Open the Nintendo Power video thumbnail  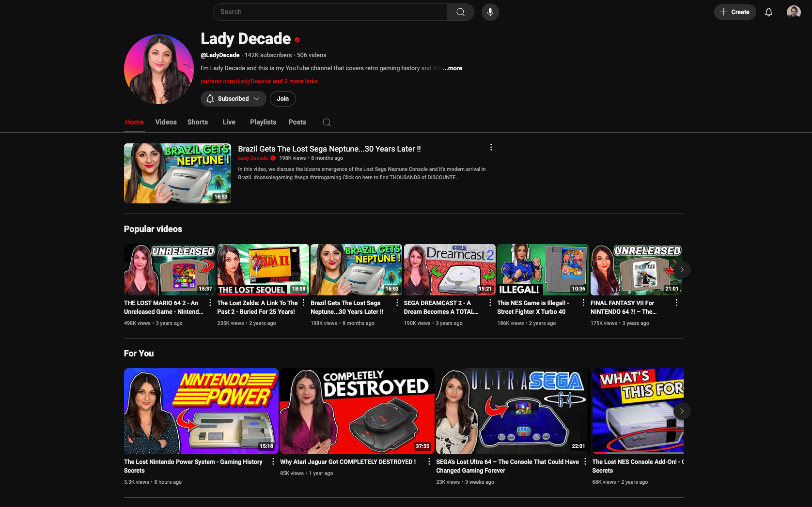click(201, 411)
